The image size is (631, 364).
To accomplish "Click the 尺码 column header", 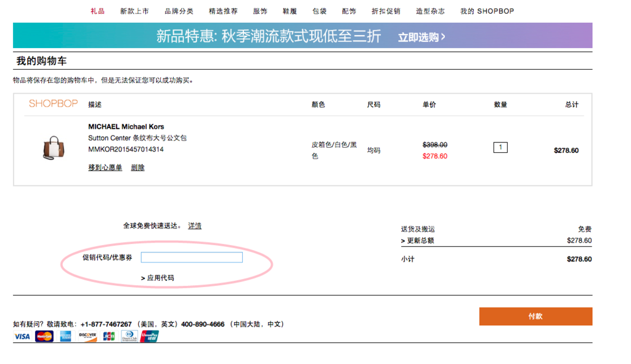I will (373, 105).
